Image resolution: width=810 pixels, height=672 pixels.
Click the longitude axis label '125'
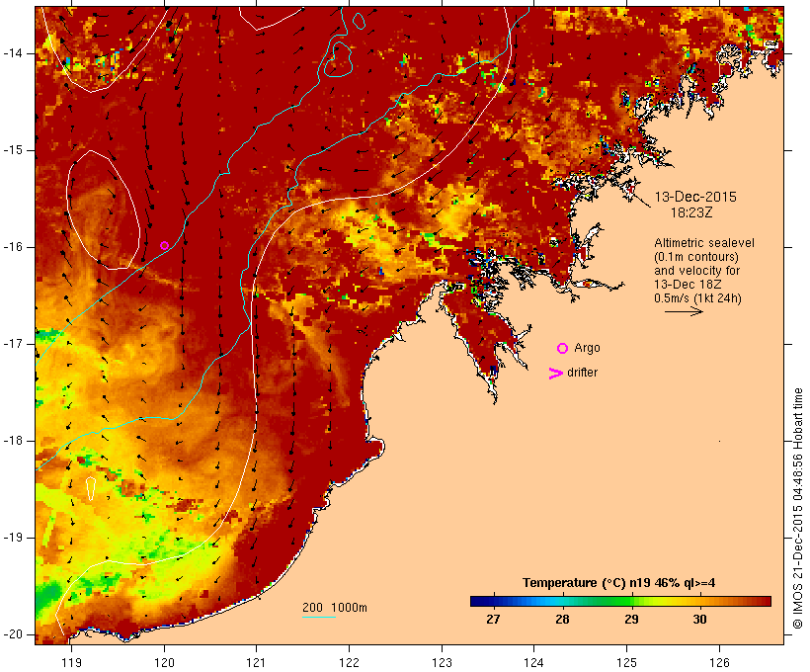[x=626, y=663]
